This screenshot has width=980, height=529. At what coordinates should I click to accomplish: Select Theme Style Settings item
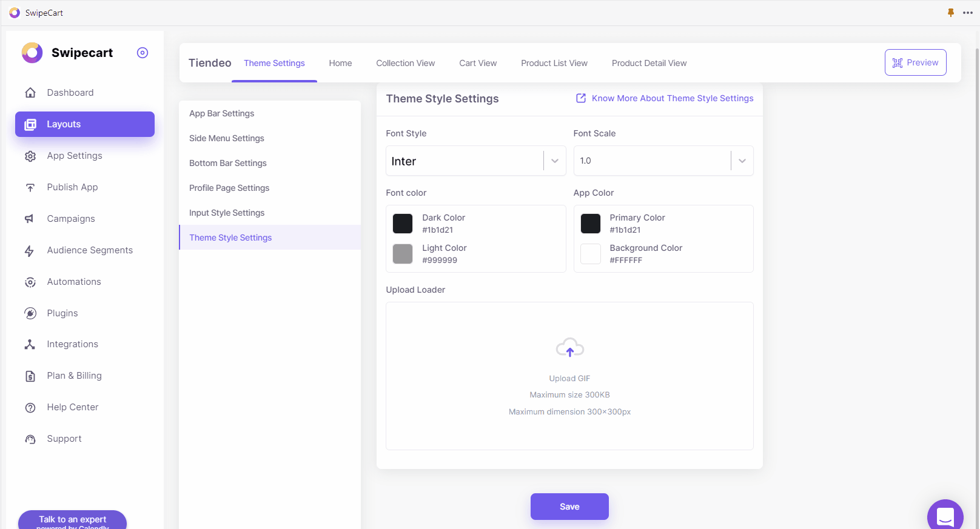[x=270, y=238]
